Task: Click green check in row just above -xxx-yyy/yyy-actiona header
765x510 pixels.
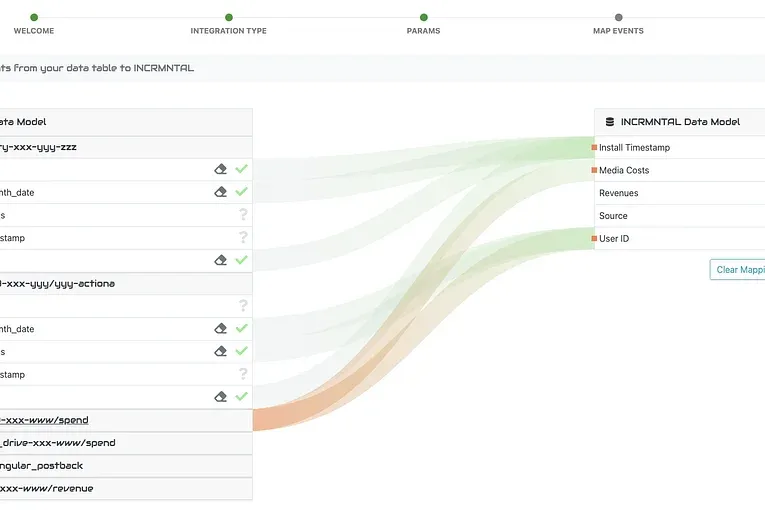Action: coord(242,260)
